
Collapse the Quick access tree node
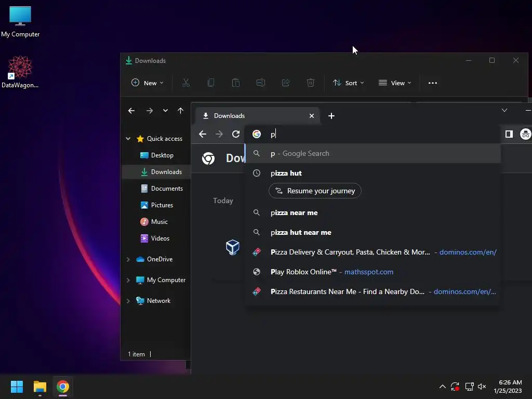128,138
